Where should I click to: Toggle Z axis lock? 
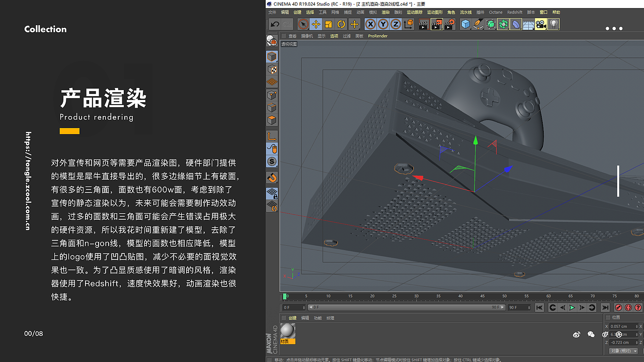(395, 24)
